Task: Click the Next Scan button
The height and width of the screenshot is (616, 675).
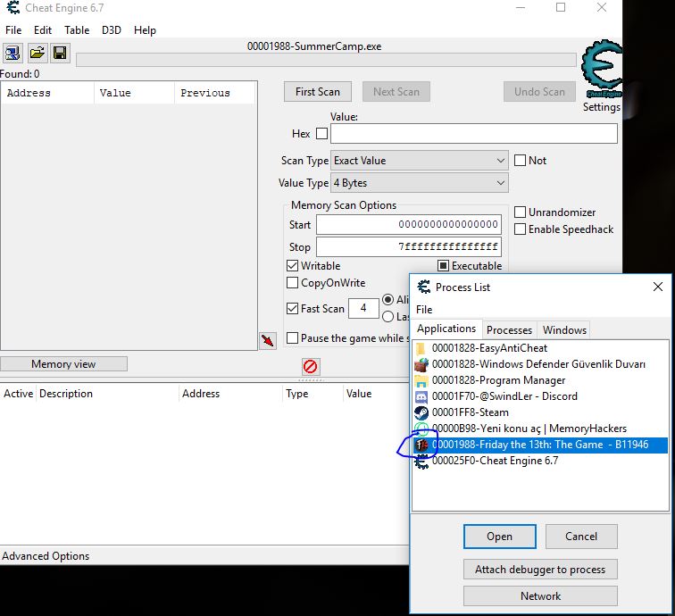Action: pyautogui.click(x=396, y=92)
